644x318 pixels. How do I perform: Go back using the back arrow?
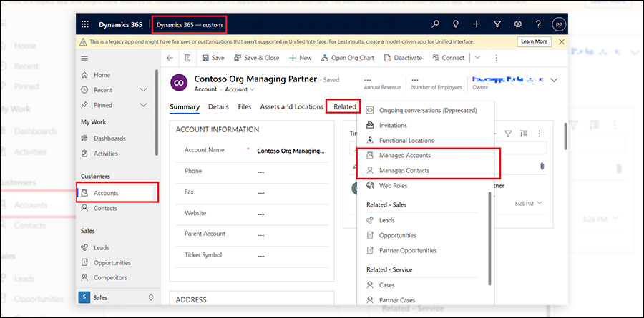tap(170, 58)
